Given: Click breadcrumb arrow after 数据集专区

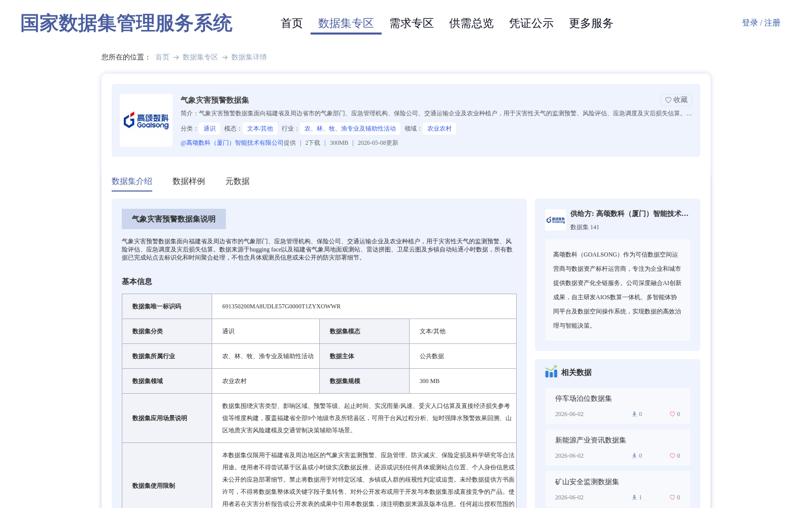Looking at the screenshot, I should coord(225,57).
